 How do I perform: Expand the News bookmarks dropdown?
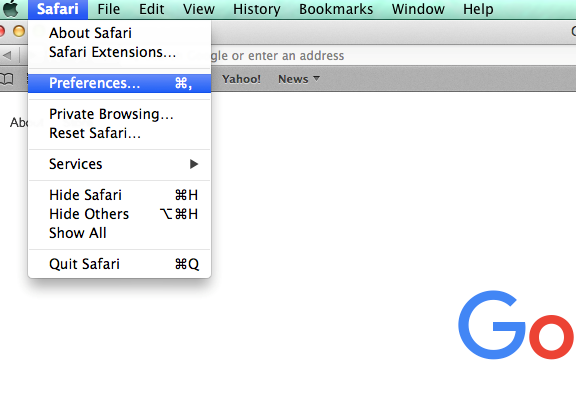299,79
